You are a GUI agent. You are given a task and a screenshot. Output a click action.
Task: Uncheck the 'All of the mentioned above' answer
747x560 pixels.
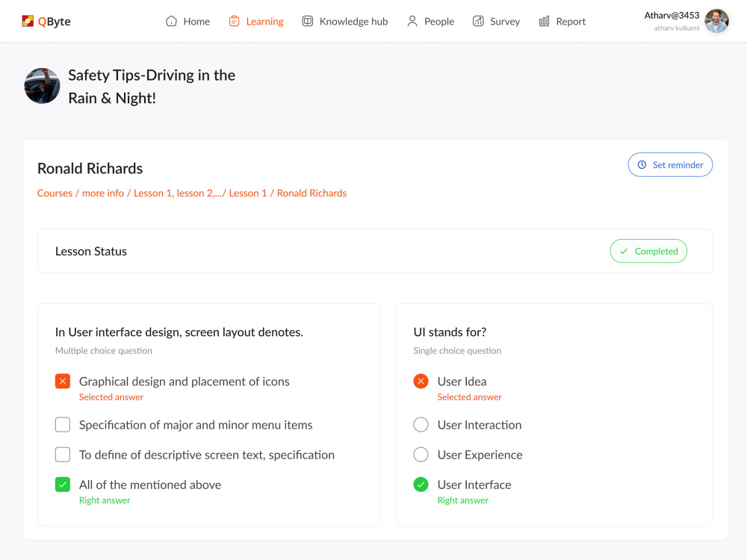pos(63,484)
